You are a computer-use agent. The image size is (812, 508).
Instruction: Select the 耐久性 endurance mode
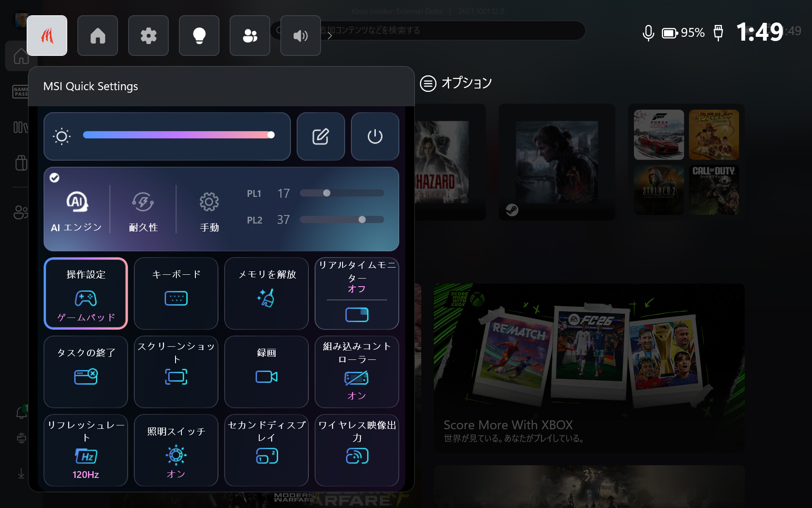pos(143,210)
